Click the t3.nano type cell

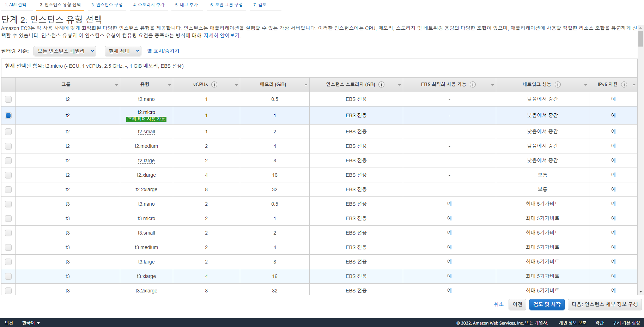pos(146,204)
